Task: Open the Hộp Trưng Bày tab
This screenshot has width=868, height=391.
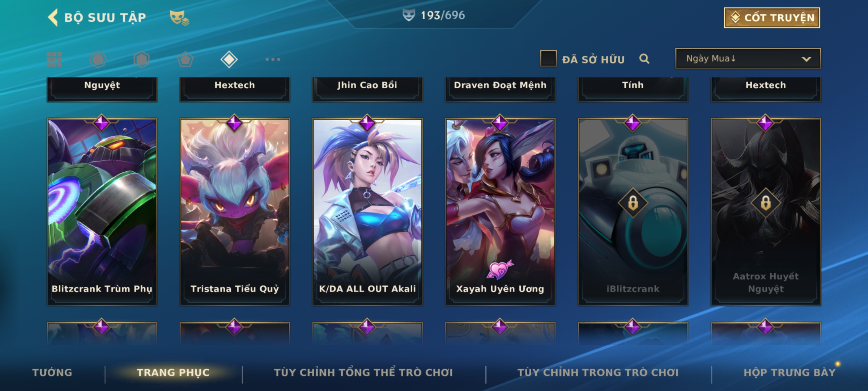Action: pyautogui.click(x=790, y=373)
